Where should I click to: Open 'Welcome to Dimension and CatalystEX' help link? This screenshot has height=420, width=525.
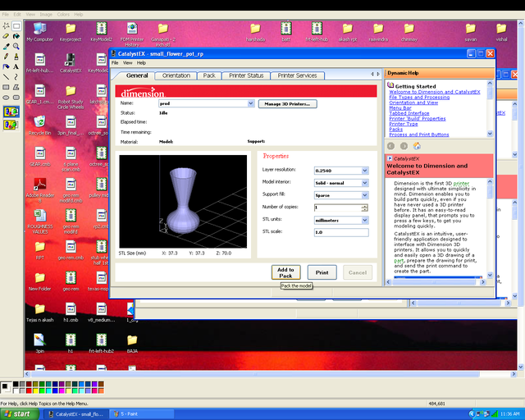[x=435, y=92]
